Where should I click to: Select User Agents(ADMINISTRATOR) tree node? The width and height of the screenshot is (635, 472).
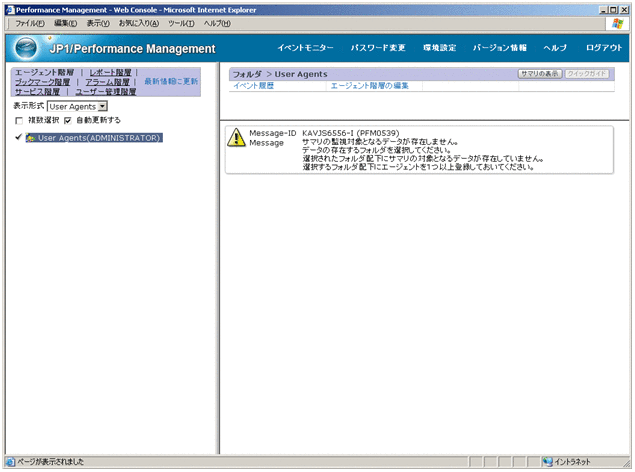point(99,138)
